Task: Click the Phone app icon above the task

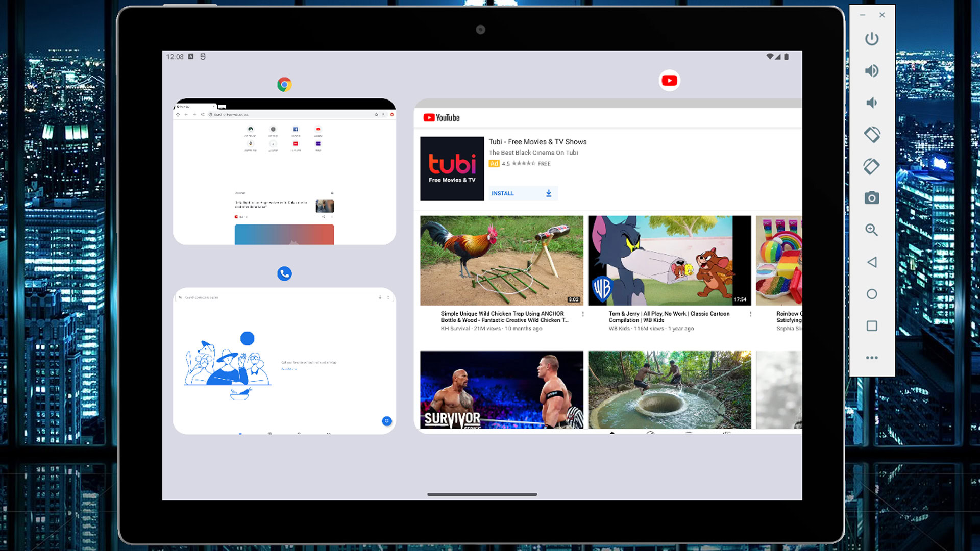Action: 284,274
